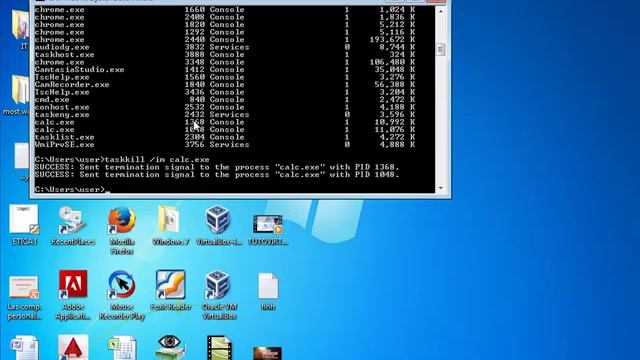This screenshot has height=360, width=640.
Task: Select the Word document desktop icon
Action: click(24, 347)
